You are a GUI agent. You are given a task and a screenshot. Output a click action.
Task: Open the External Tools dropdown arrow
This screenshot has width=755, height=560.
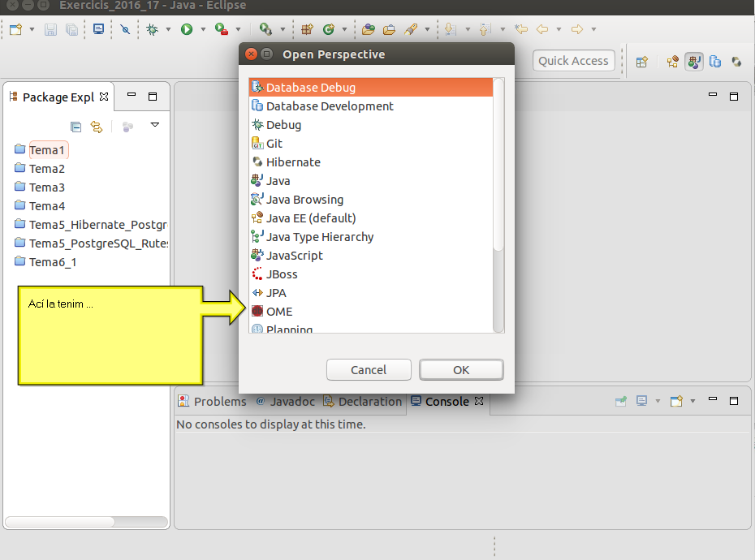click(x=238, y=29)
